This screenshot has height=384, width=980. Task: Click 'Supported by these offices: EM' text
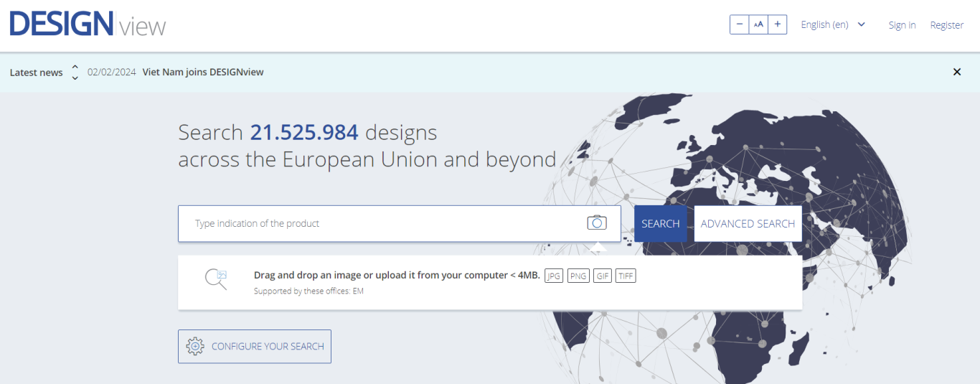308,291
